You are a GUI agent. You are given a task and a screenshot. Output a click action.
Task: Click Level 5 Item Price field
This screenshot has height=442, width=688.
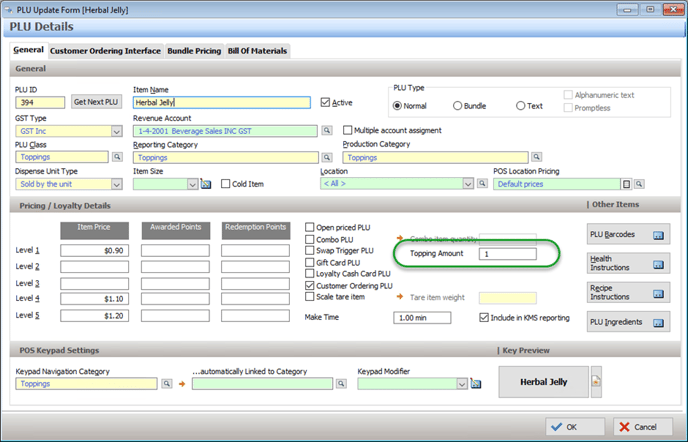[x=94, y=316]
